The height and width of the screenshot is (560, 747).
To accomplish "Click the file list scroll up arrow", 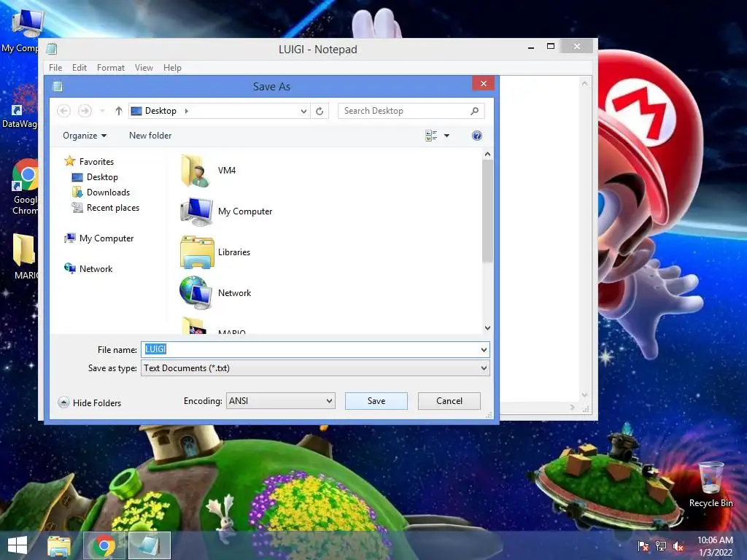I will [487, 155].
